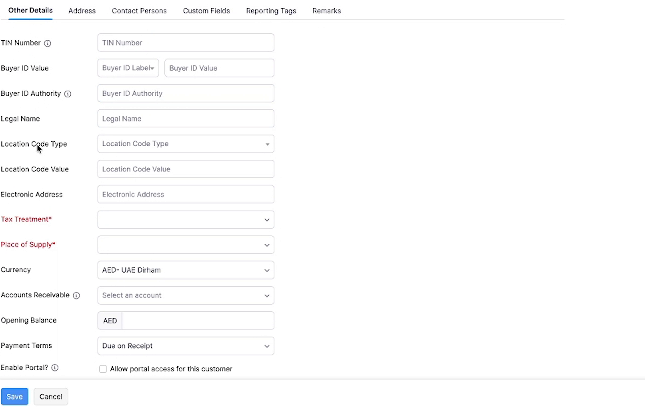645x413 pixels.
Task: Click the Save button
Action: [x=14, y=397]
